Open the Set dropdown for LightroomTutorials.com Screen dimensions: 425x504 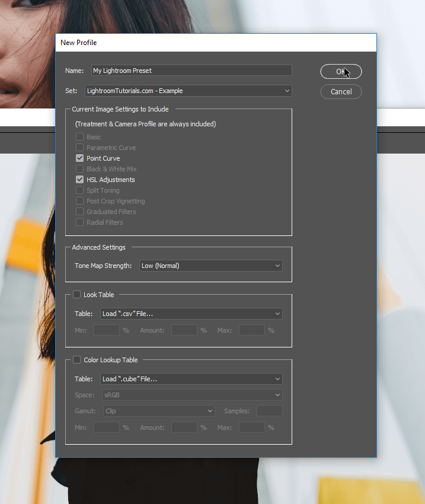click(x=188, y=91)
